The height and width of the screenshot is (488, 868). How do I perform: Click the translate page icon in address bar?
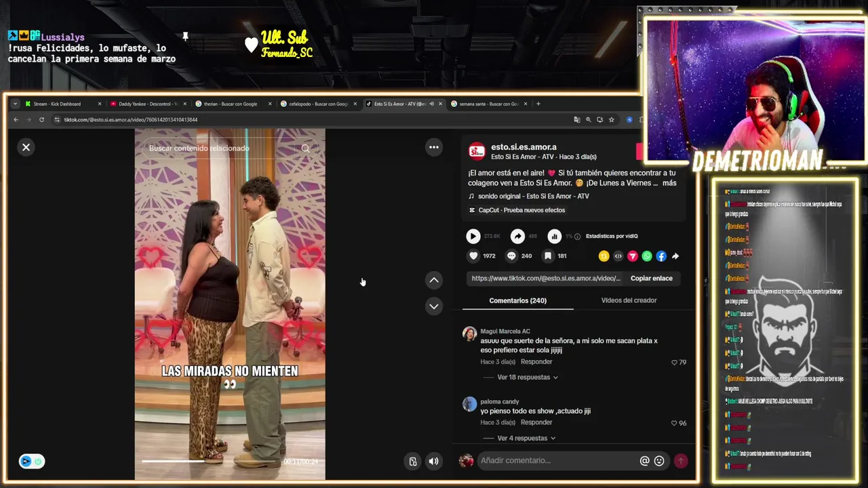[x=577, y=120]
